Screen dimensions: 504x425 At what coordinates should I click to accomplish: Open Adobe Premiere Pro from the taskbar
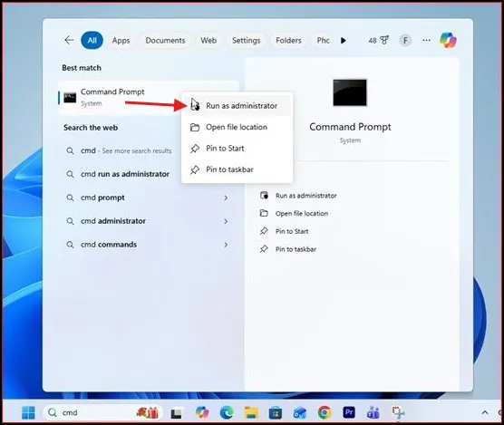(x=349, y=412)
